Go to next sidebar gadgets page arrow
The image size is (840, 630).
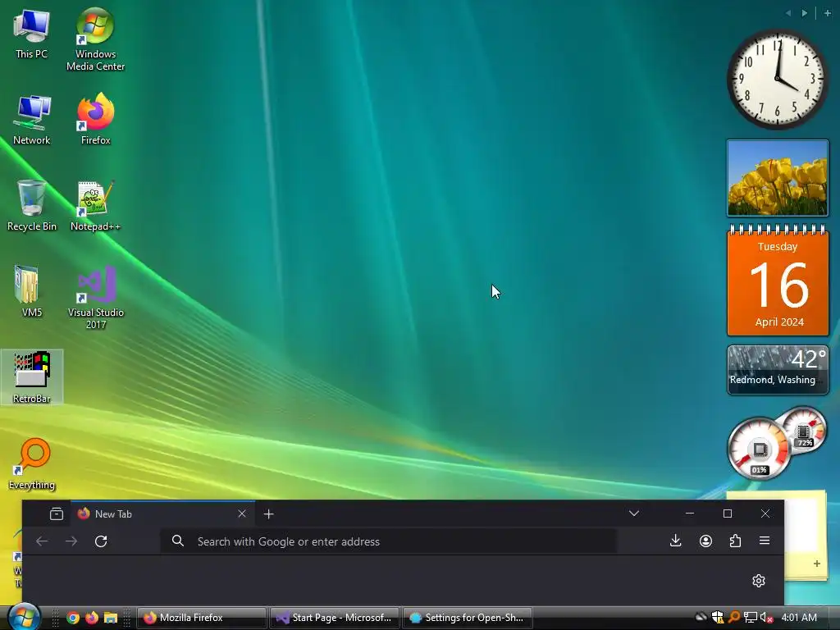pos(804,13)
